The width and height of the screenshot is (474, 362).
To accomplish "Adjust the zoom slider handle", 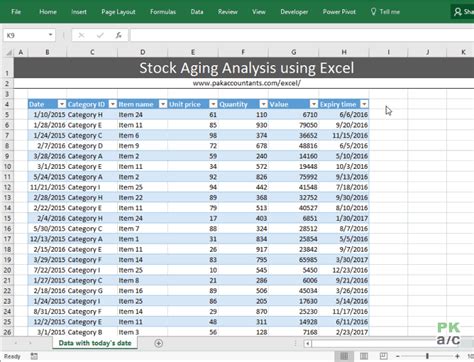I will (x=427, y=356).
